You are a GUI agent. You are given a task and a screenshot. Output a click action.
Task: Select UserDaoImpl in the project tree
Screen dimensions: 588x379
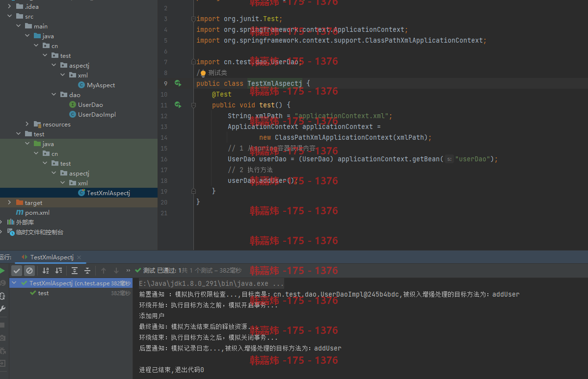pyautogui.click(x=97, y=114)
